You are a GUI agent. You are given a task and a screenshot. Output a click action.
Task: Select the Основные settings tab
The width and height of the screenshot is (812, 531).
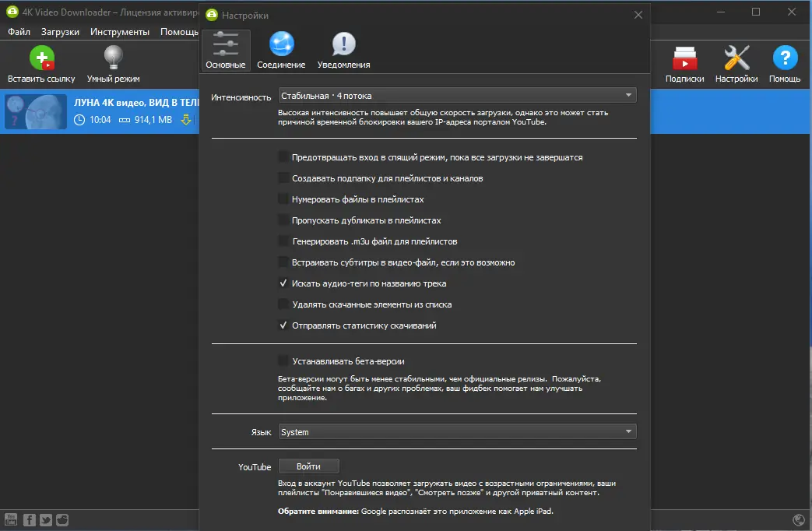coord(226,51)
